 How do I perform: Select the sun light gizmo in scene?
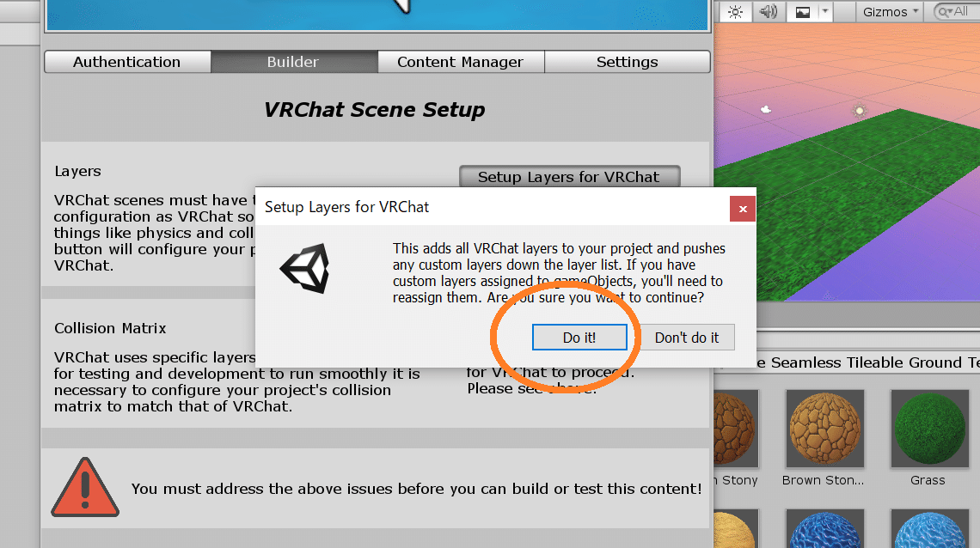click(x=860, y=111)
